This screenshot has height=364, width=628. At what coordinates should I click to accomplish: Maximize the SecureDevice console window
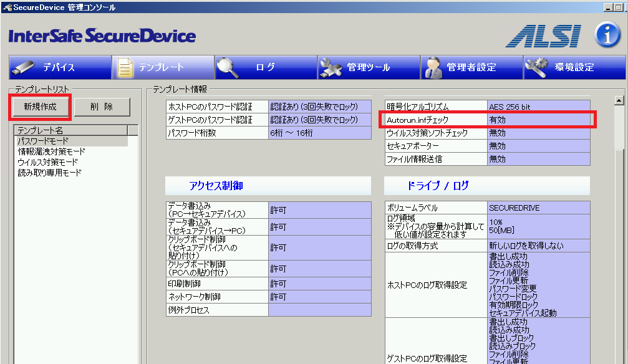tap(618, 7)
